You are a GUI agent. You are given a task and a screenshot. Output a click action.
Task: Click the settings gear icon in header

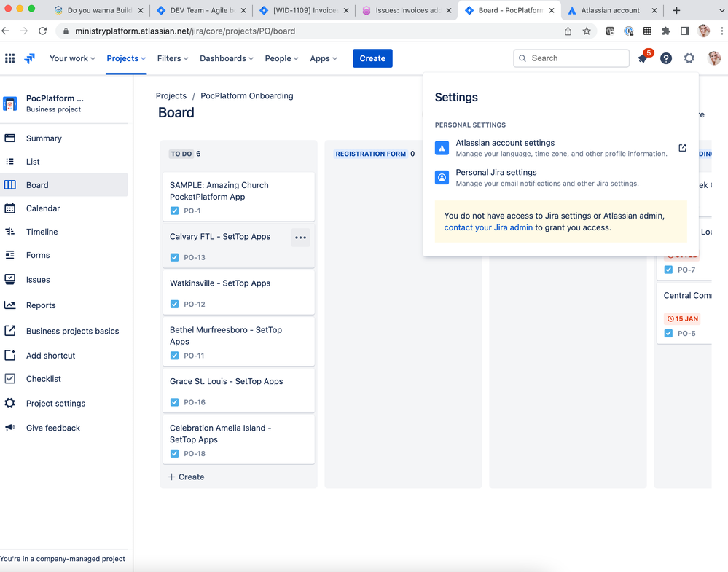(689, 58)
